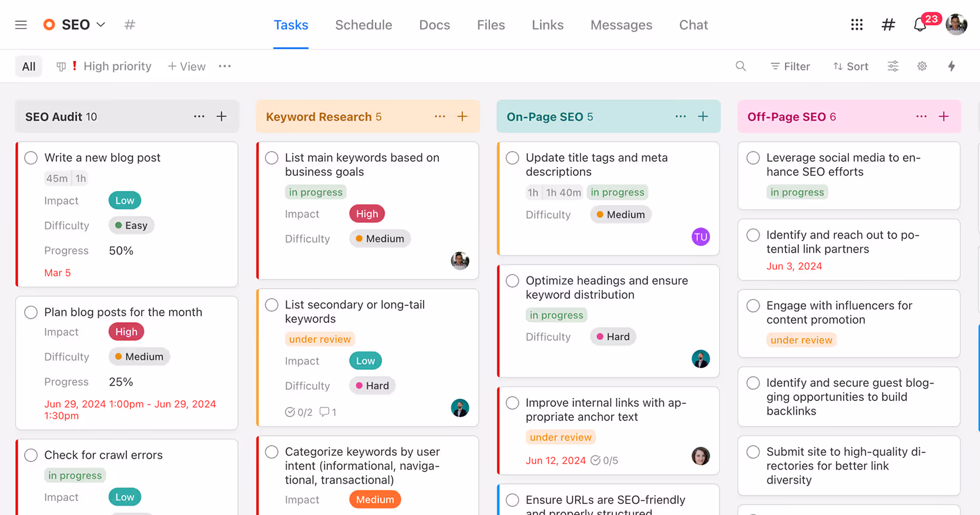Click the search magnifier icon
The height and width of the screenshot is (515, 980).
741,66
